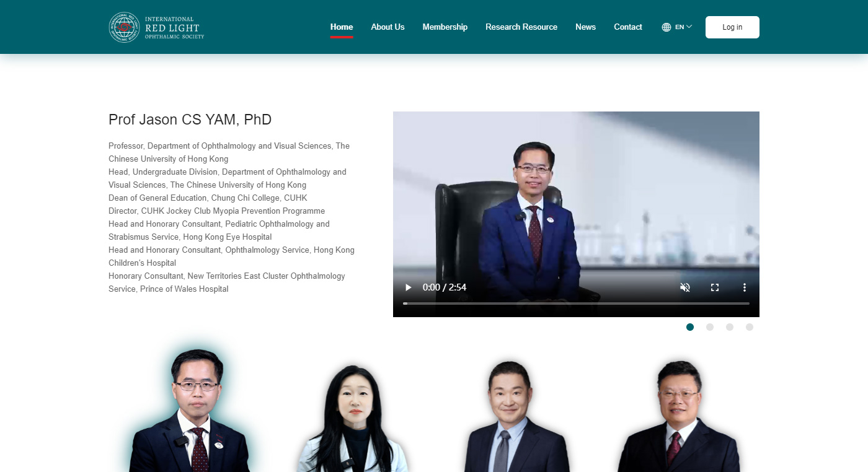Enter video fullscreen mode
Screen dimensions: 868x472
tap(715, 287)
